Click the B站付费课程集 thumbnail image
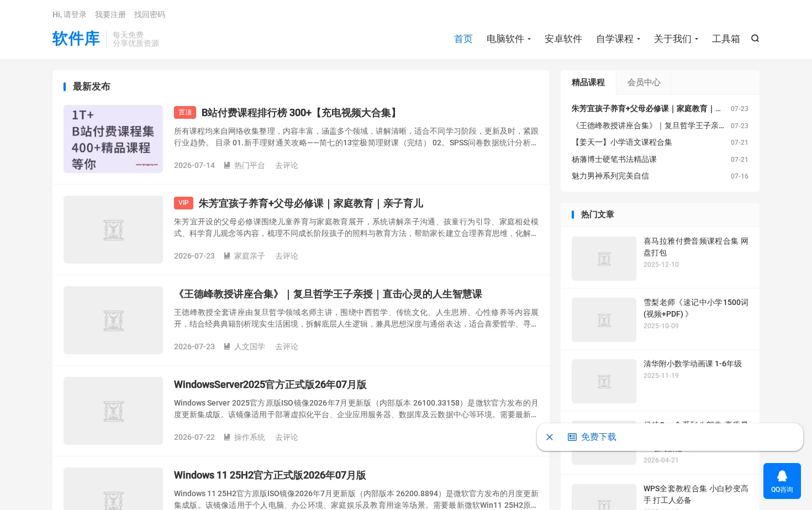812x510 pixels. (x=113, y=139)
